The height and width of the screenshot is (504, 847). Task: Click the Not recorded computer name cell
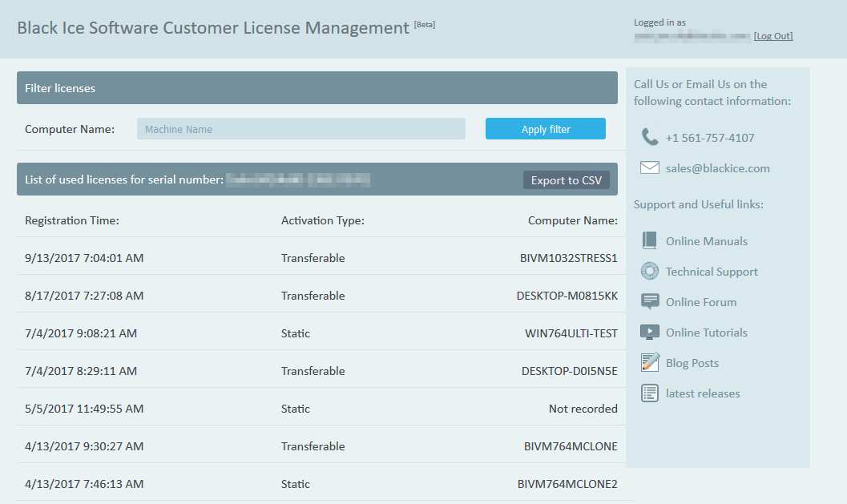583,409
